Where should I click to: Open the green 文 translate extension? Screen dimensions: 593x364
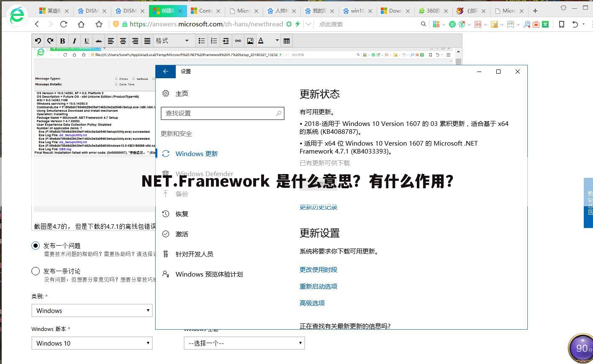[x=545, y=24]
